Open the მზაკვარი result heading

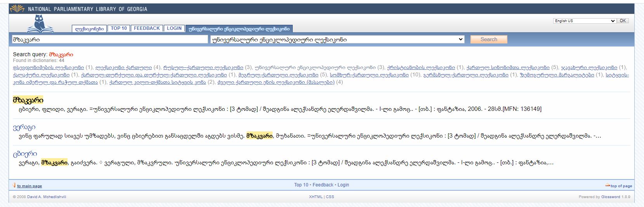click(28, 100)
